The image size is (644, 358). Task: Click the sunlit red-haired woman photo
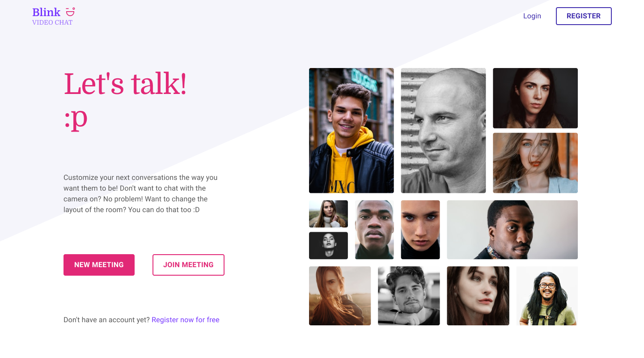tap(340, 296)
